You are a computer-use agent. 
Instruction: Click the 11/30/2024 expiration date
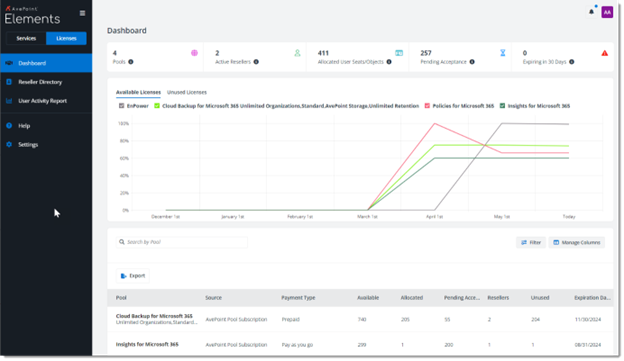click(588, 320)
